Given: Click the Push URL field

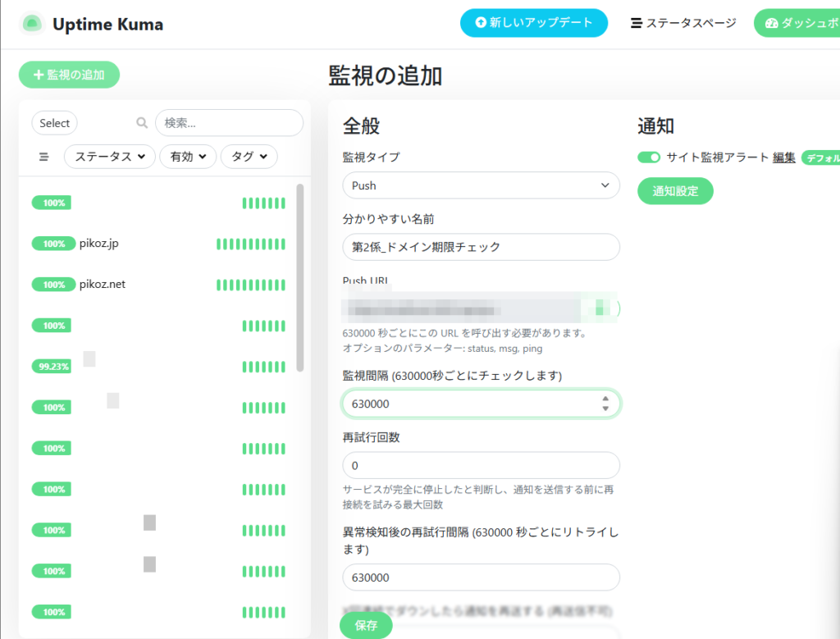Looking at the screenshot, I should 481,308.
